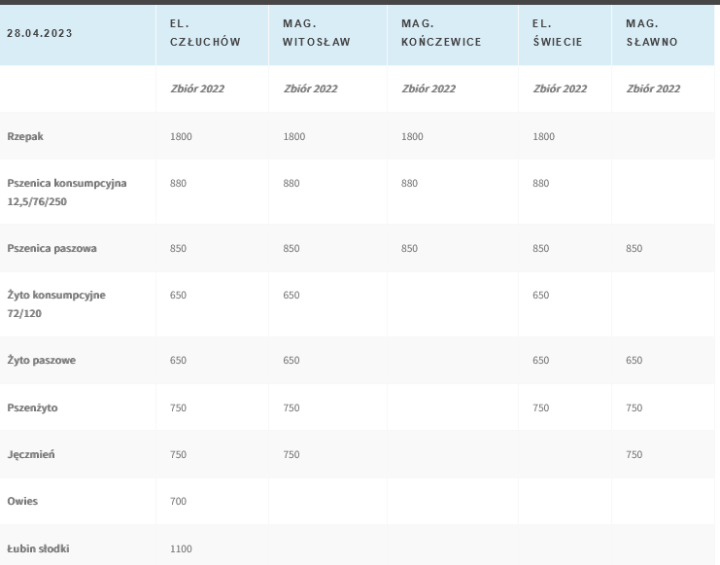Viewport: 720px width, 565px height.
Task: Select the Żyto konsumpcyjne 72/120 row label
Action: (56, 304)
